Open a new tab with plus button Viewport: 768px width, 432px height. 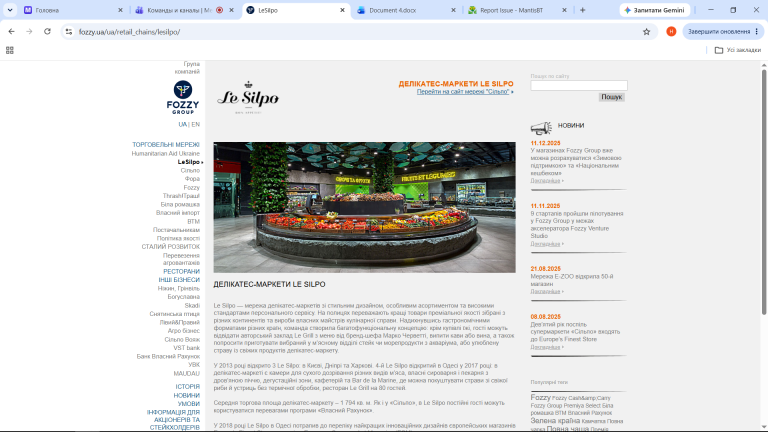[x=582, y=10]
